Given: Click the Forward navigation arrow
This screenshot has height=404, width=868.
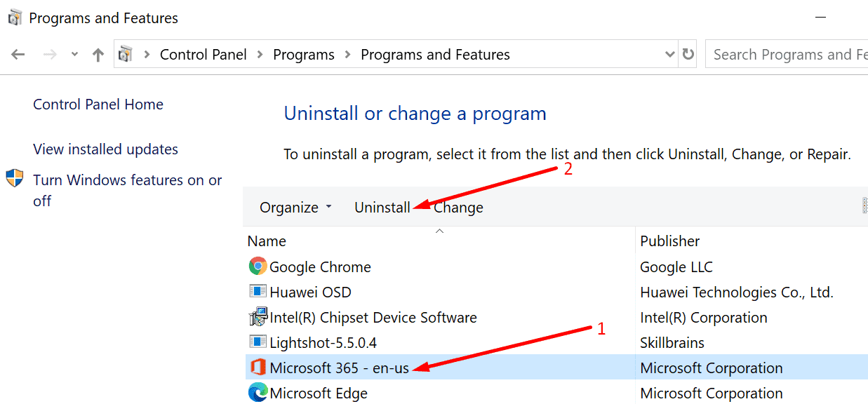Looking at the screenshot, I should [50, 55].
